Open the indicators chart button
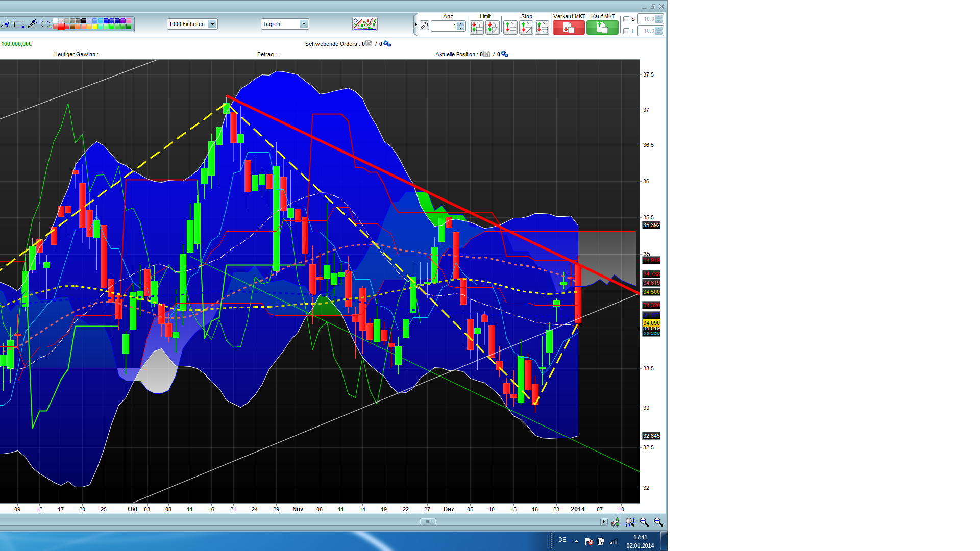This screenshot has width=980, height=551. click(x=364, y=24)
